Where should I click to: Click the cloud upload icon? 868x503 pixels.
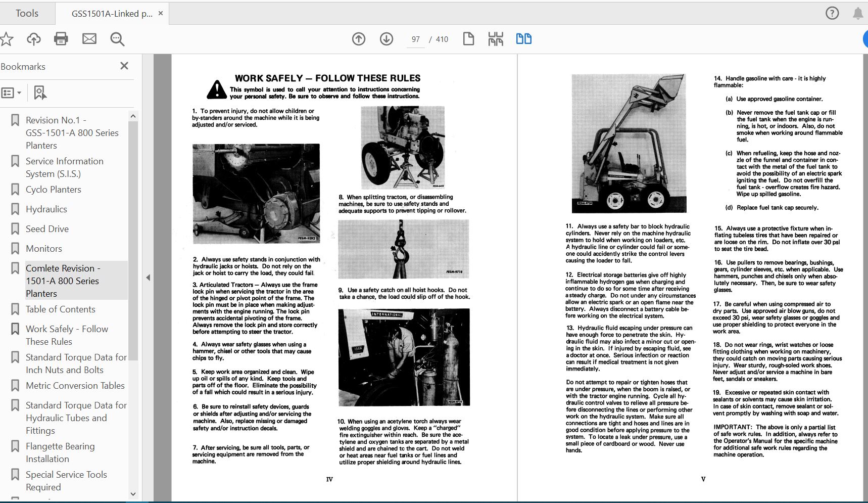[x=34, y=39]
